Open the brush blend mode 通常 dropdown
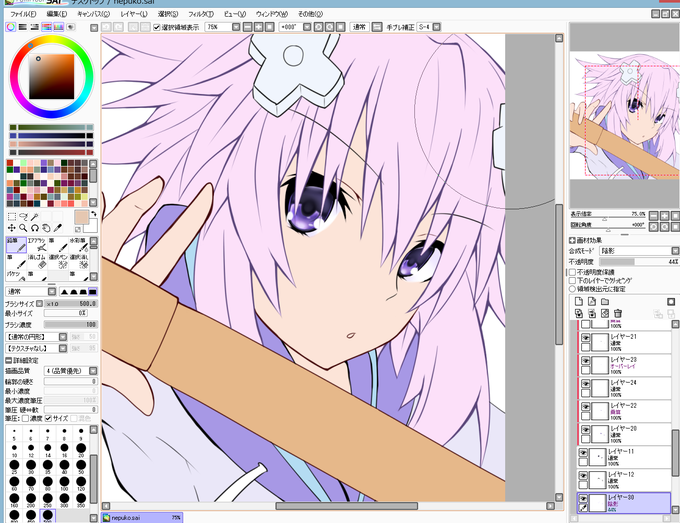Viewport: 680px width, 523px height. (x=52, y=291)
